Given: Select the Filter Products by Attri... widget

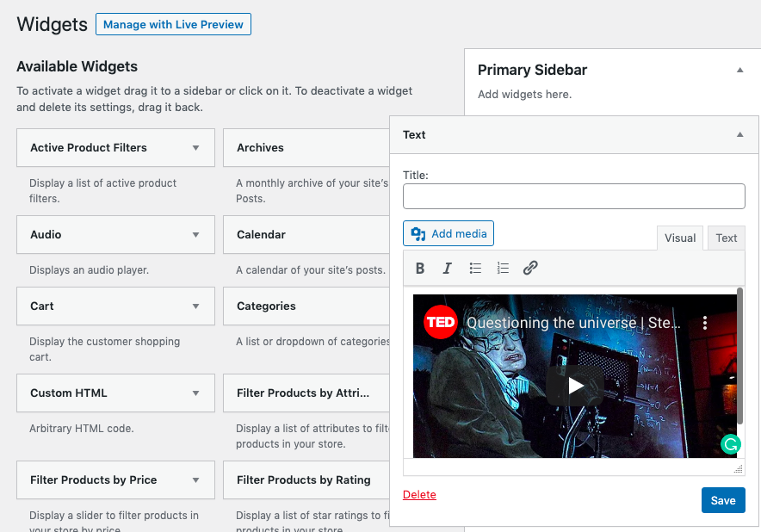Looking at the screenshot, I should point(306,393).
